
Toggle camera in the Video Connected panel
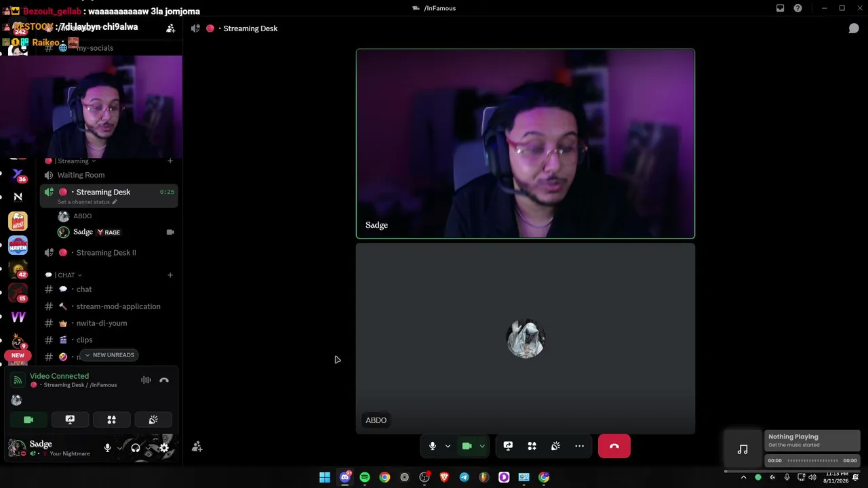coord(28,420)
